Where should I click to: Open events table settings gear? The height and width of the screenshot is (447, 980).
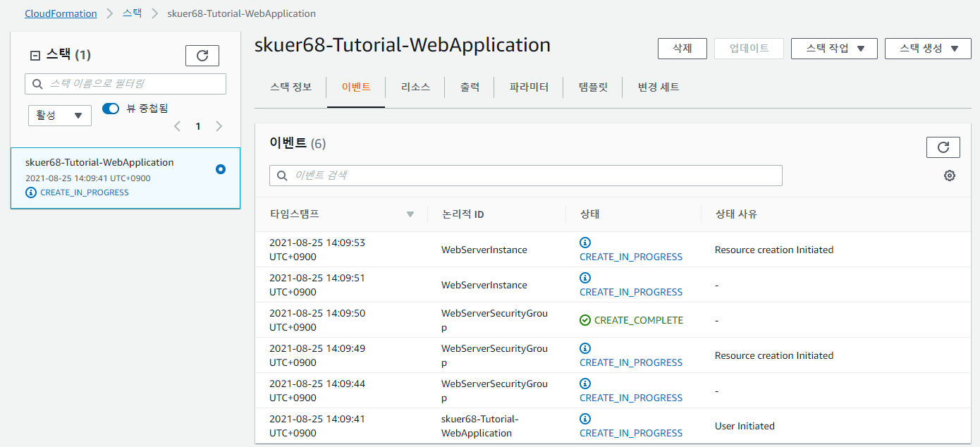pos(950,176)
